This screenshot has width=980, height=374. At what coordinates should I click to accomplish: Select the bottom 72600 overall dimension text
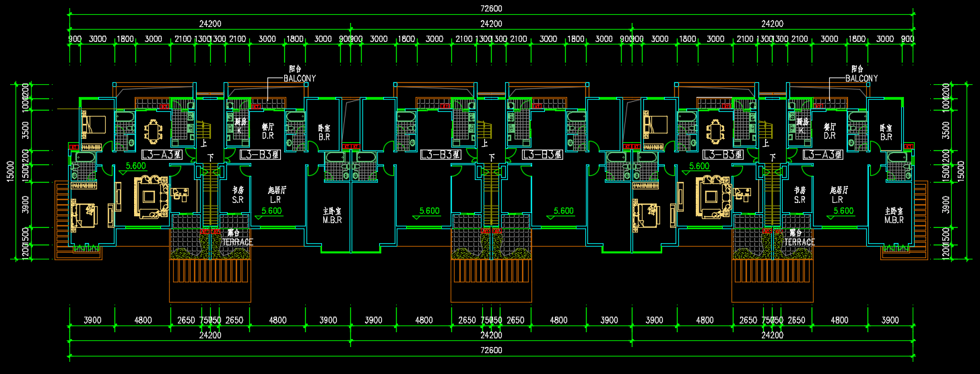[491, 350]
